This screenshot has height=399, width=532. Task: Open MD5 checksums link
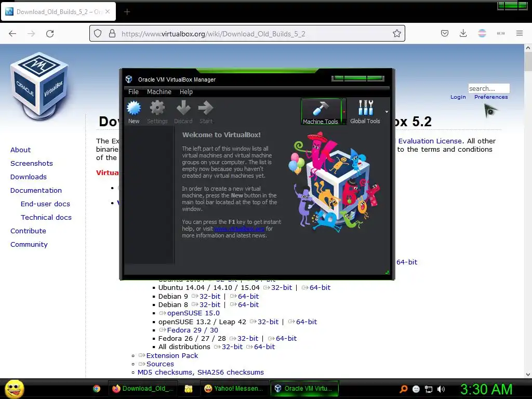(165, 373)
